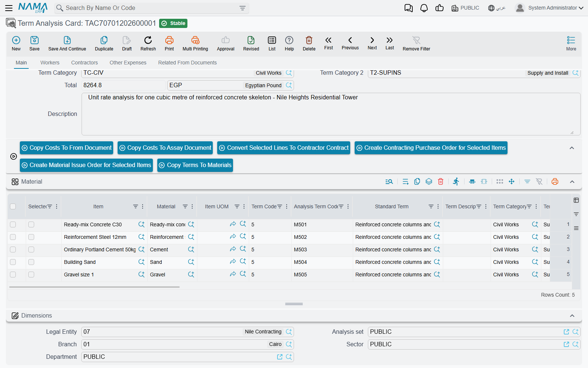This screenshot has height=368, width=588.
Task: Open Help
Action: click(289, 43)
